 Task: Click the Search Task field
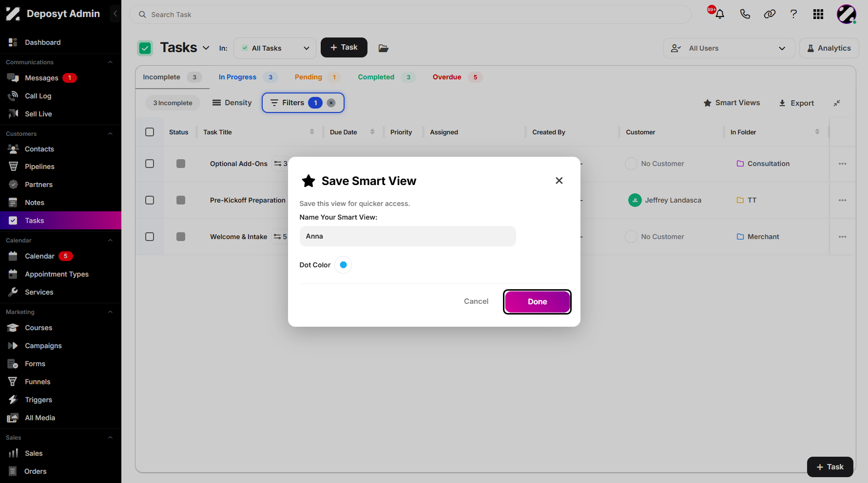point(410,15)
